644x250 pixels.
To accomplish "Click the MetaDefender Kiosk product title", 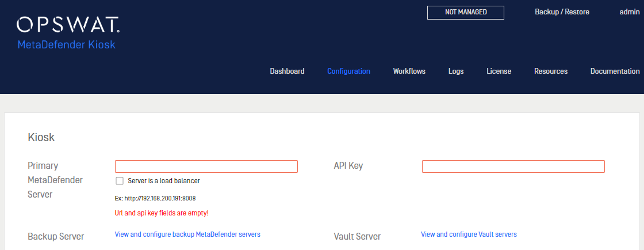I will [x=67, y=45].
